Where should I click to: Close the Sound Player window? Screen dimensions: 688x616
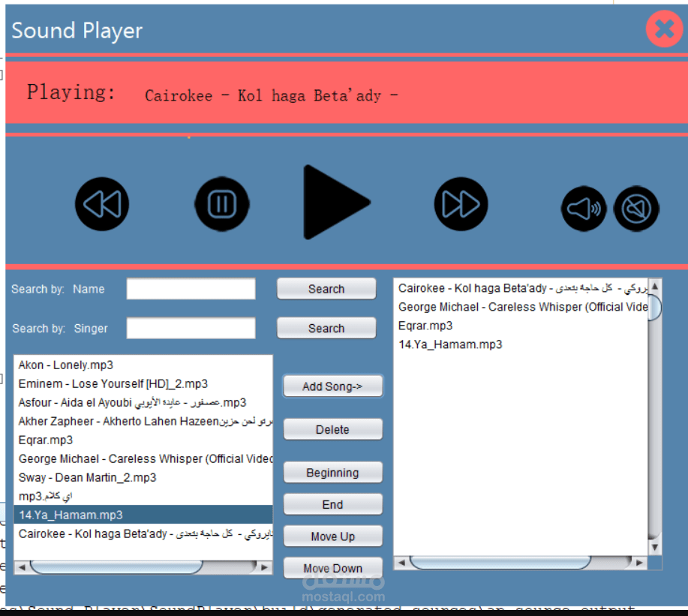pyautogui.click(x=665, y=29)
